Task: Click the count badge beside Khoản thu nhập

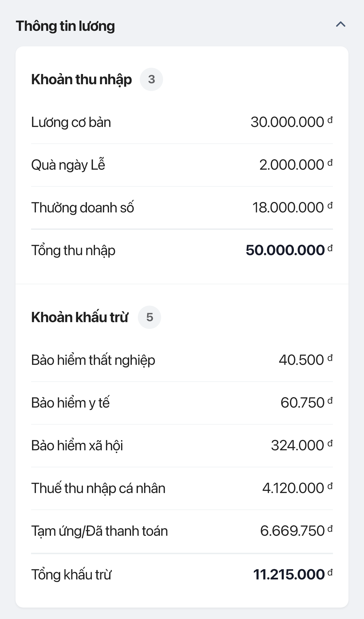Action: pyautogui.click(x=151, y=79)
